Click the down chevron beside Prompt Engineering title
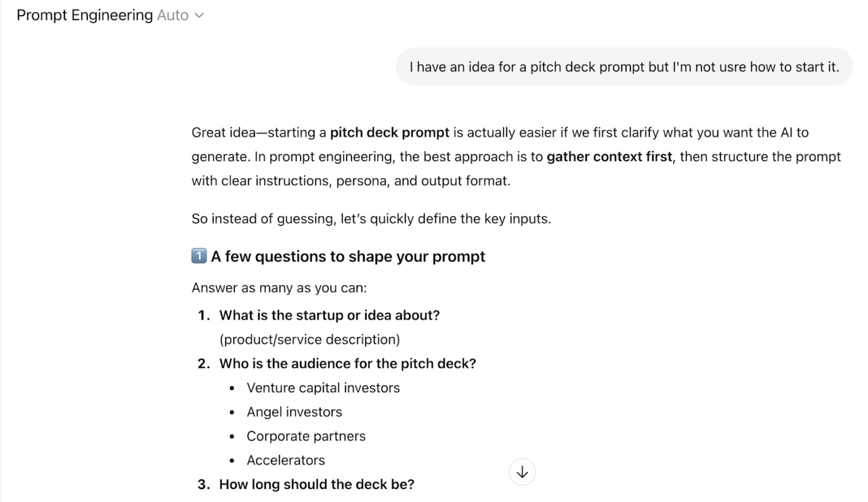 click(x=199, y=15)
